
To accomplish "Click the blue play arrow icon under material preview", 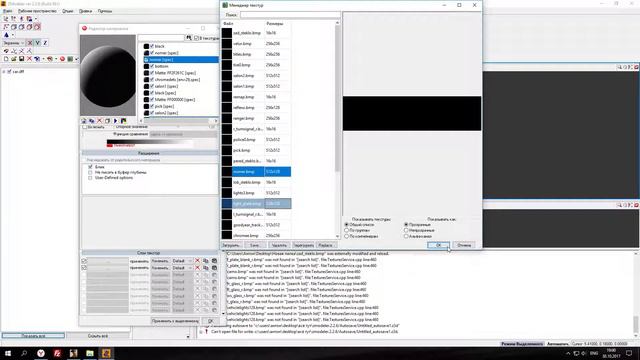I will pyautogui.click(x=116, y=121).
